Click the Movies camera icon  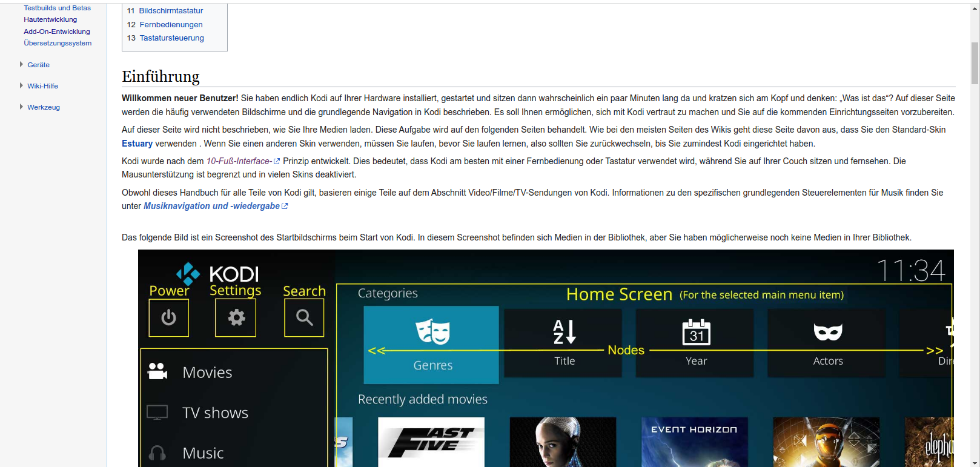click(x=157, y=371)
